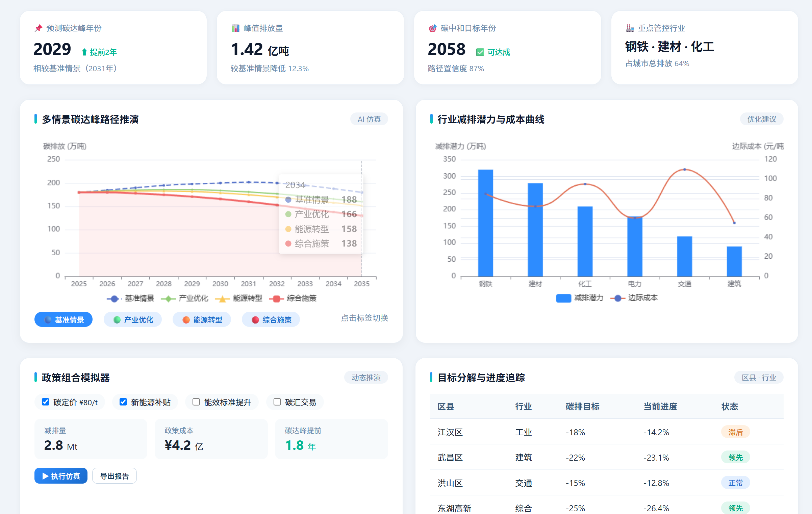Screen dimensions: 812x514
Task: Switch to the 产业优化 scenario tab
Action: coord(133,319)
